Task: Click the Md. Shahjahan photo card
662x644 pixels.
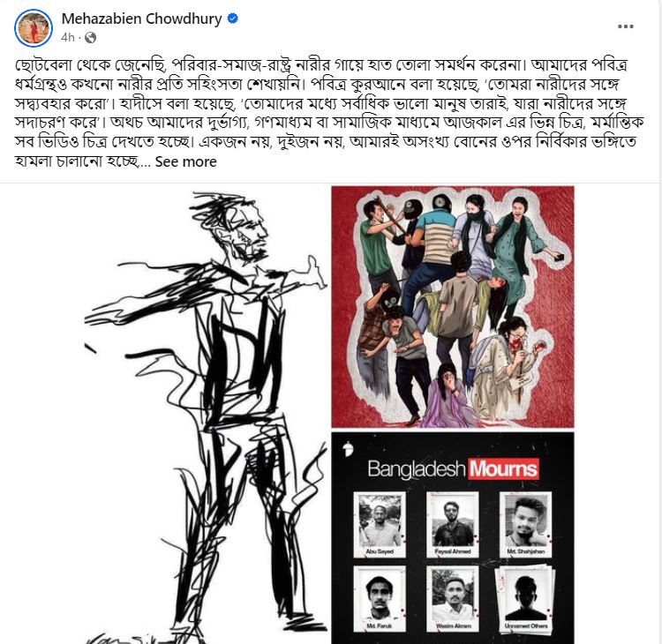Action: [526, 525]
